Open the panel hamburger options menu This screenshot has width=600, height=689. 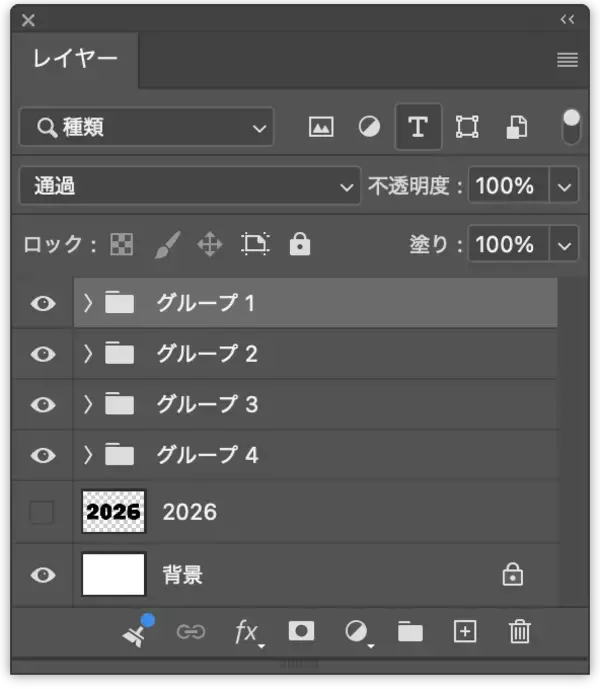tap(567, 59)
